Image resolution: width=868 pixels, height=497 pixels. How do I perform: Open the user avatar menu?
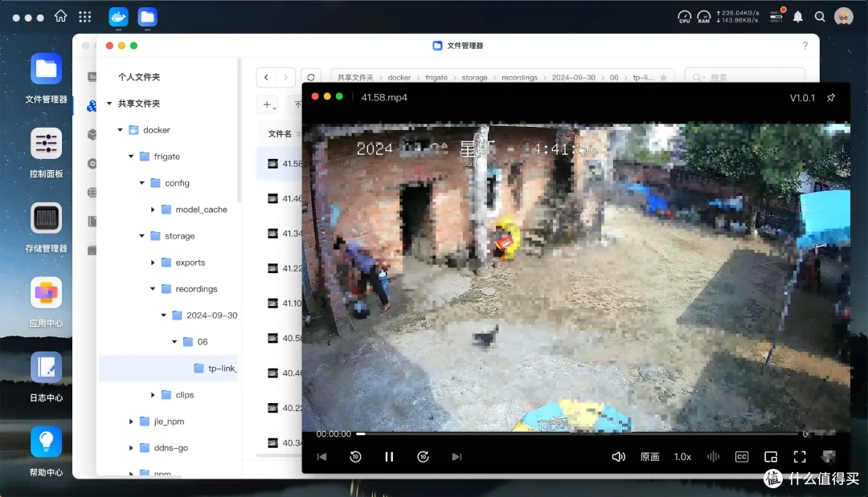(844, 17)
